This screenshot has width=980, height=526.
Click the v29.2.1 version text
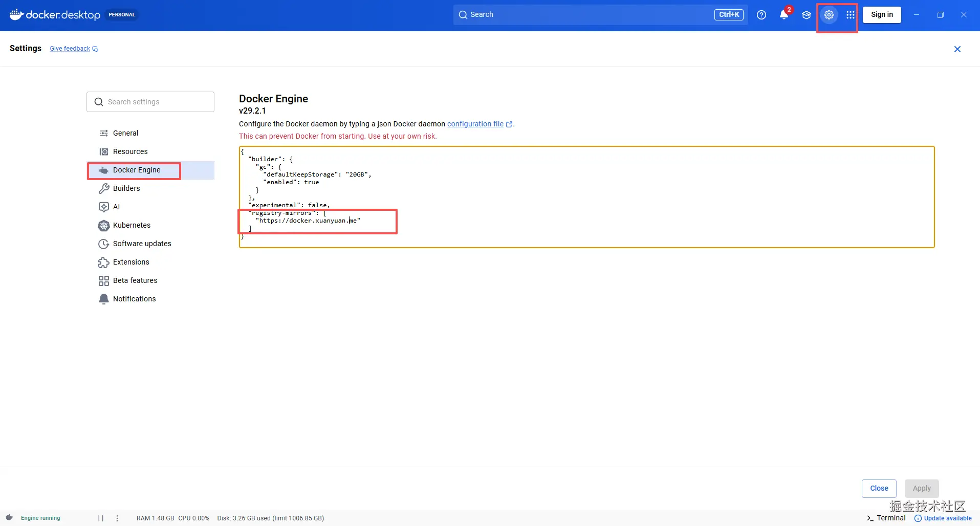(252, 111)
